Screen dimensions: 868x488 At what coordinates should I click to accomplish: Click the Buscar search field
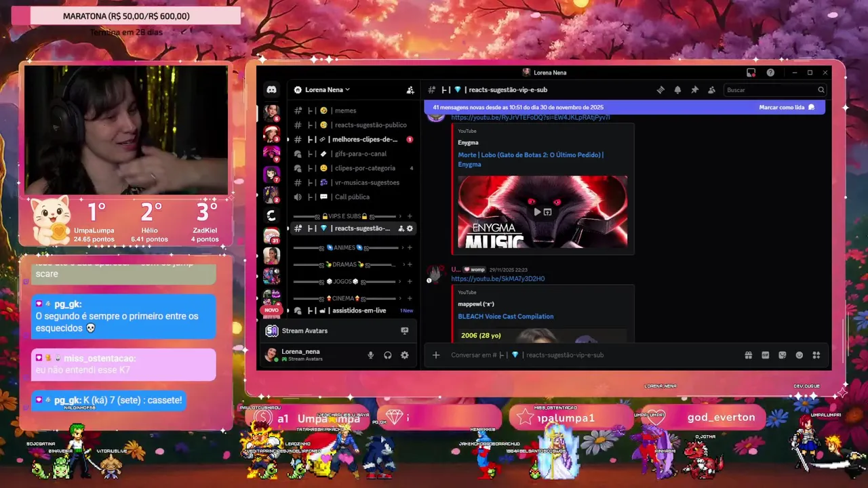(x=775, y=89)
